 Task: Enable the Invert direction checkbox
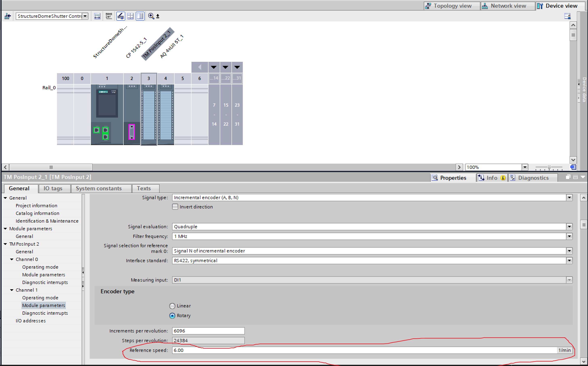(x=175, y=207)
